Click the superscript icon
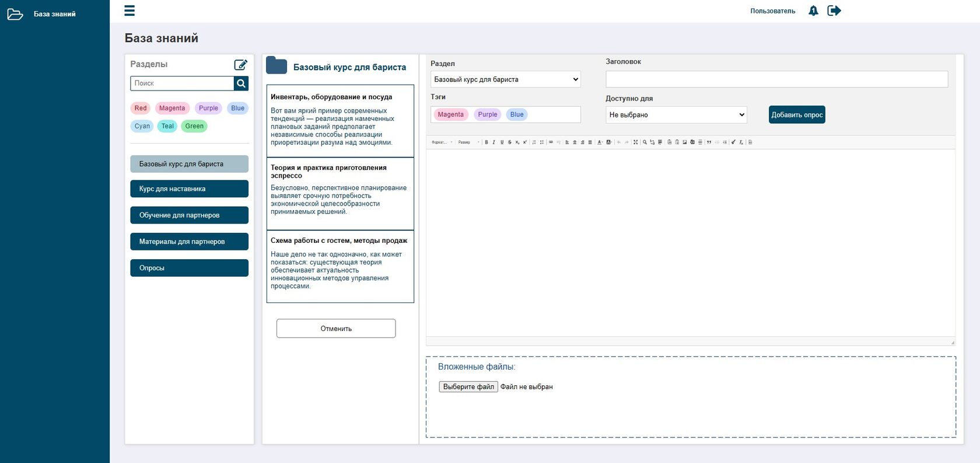This screenshot has height=463, width=980. tap(524, 142)
